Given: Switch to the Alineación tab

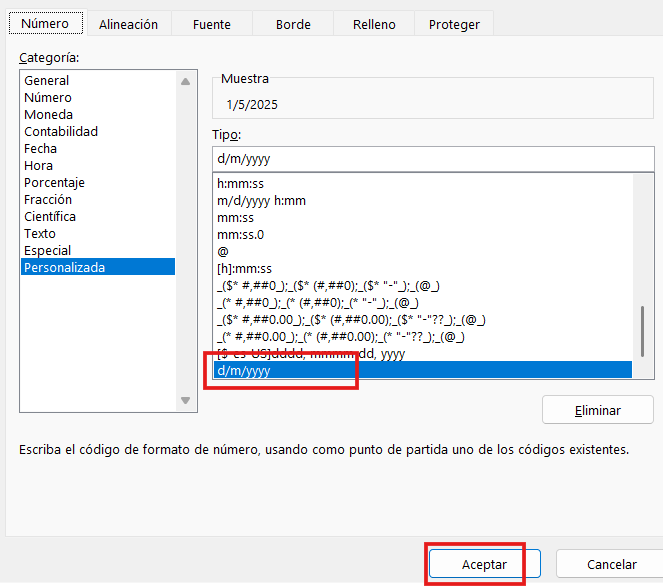Looking at the screenshot, I should (128, 24).
